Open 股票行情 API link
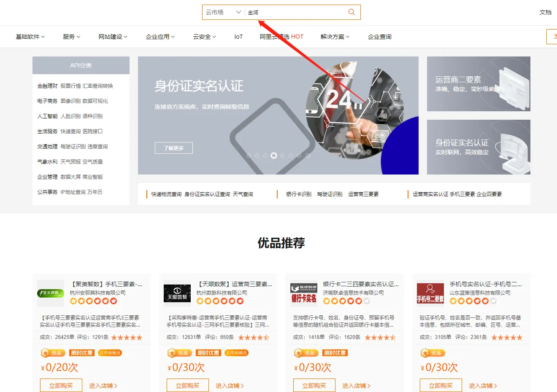The height and width of the screenshot is (392, 557). (x=70, y=86)
